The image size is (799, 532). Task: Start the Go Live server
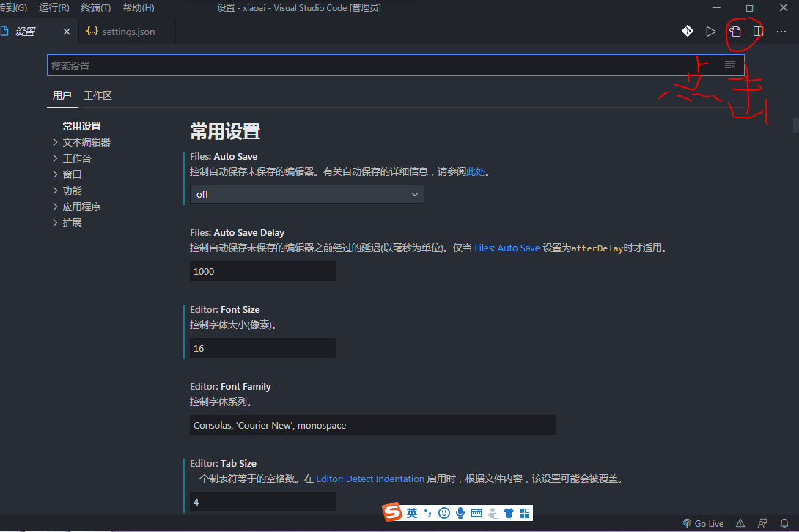(703, 523)
